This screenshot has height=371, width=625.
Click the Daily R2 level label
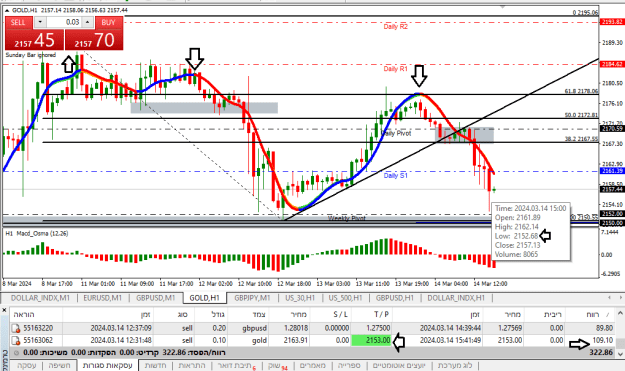[x=395, y=27]
